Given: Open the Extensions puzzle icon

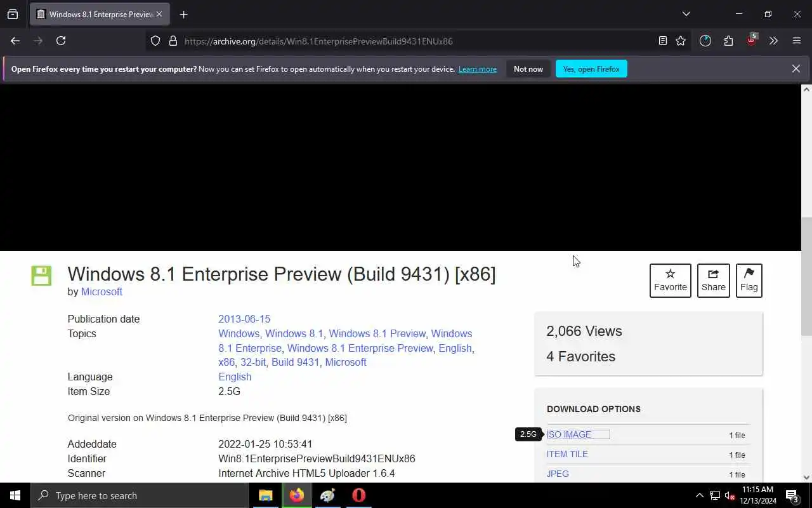Looking at the screenshot, I should point(728,41).
